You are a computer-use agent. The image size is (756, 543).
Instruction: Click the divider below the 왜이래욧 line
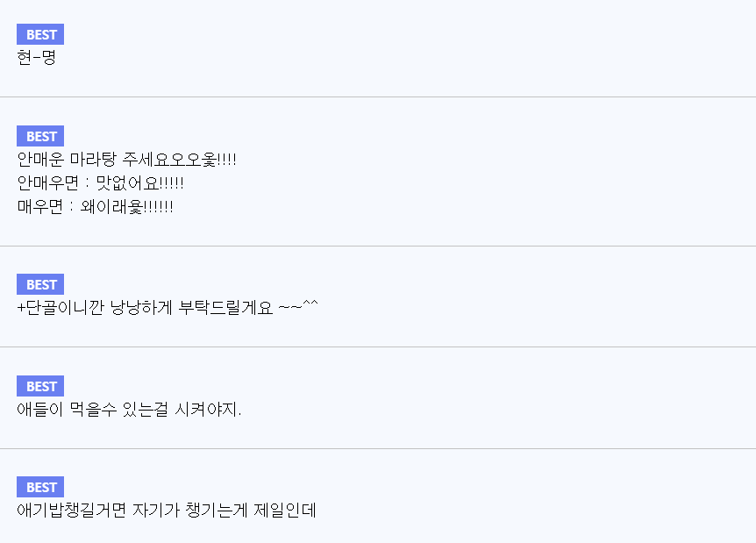pyautogui.click(x=378, y=246)
